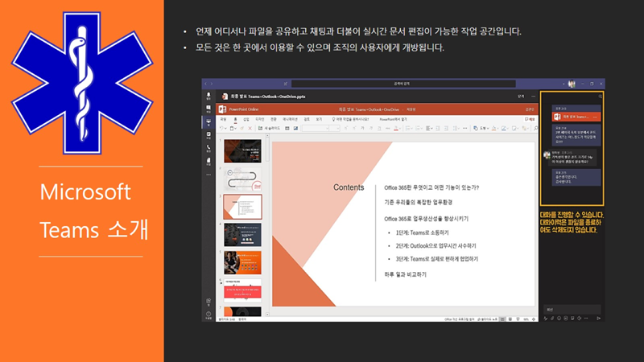Image resolution: width=644 pixels, height=362 pixels.
Task: Click the Notes button in status bar
Action: click(x=488, y=319)
